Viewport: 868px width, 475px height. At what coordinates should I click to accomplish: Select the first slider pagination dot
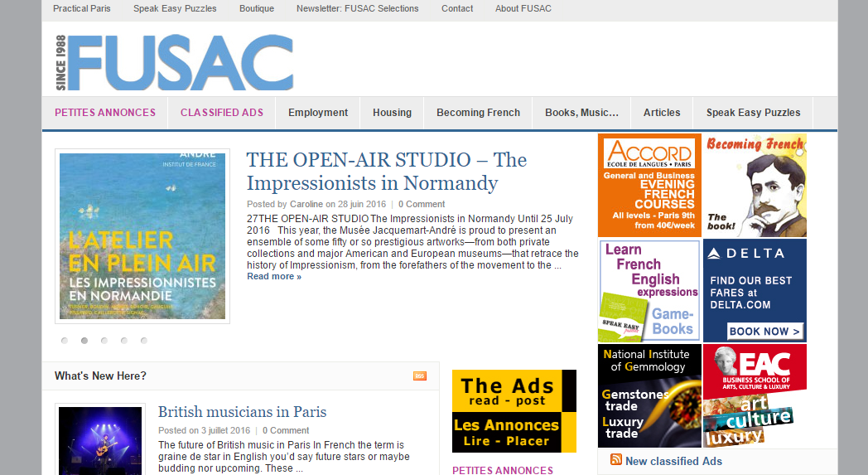pos(65,341)
